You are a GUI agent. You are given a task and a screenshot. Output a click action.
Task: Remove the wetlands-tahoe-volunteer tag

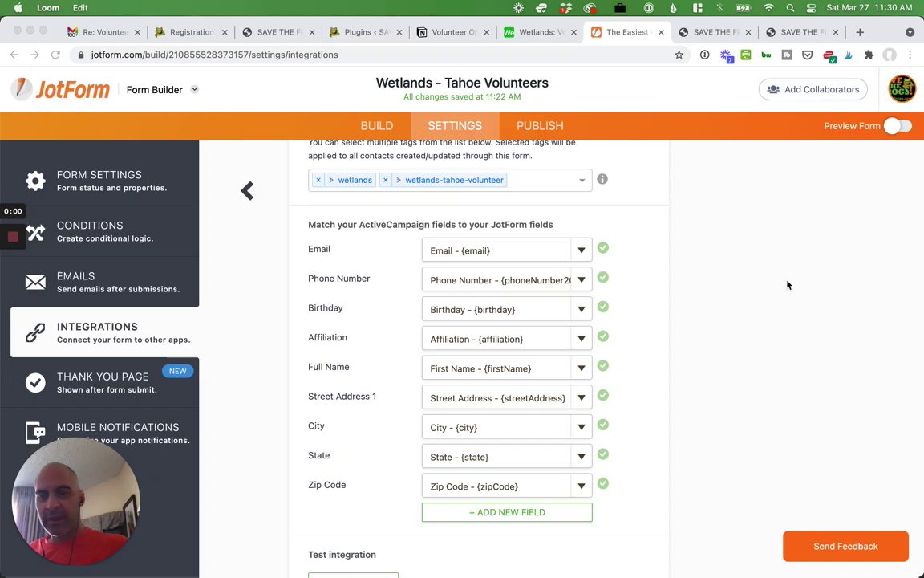pos(385,180)
